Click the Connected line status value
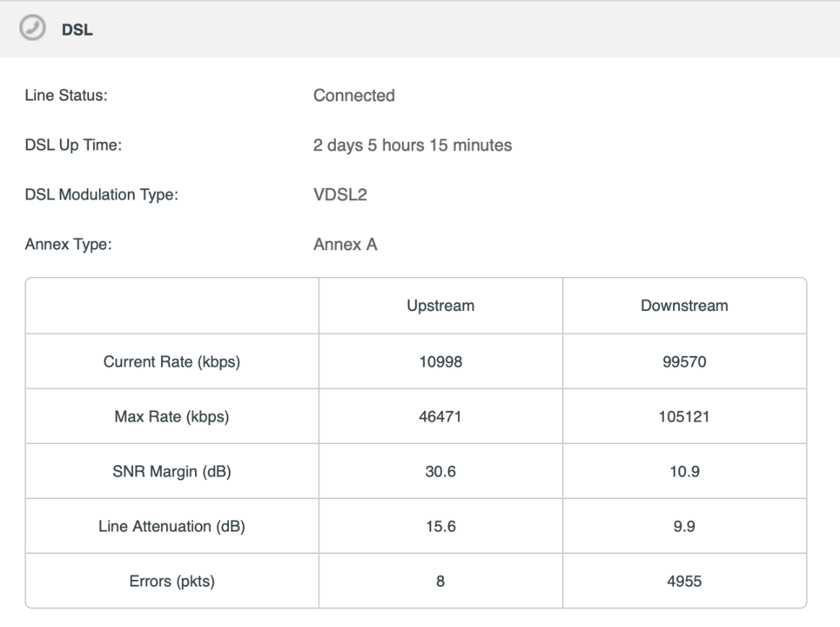Image resolution: width=840 pixels, height=627 pixels. [x=354, y=96]
